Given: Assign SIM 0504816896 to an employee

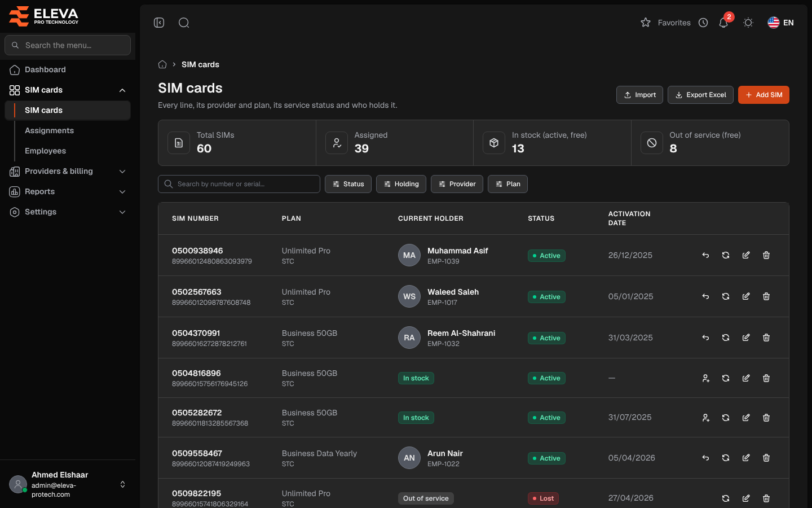Looking at the screenshot, I should point(705,378).
